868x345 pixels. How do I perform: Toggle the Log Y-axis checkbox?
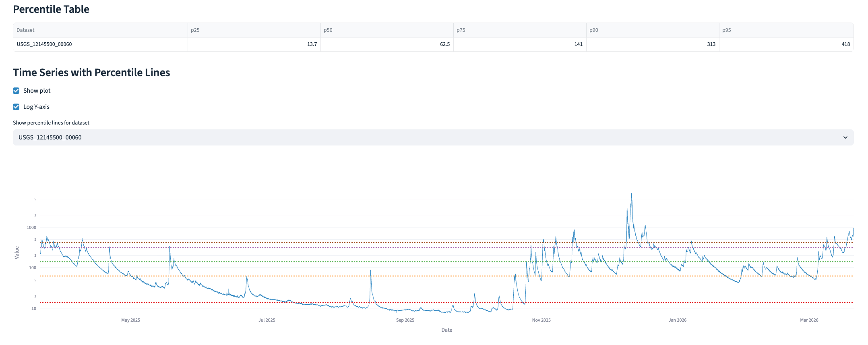coord(16,107)
